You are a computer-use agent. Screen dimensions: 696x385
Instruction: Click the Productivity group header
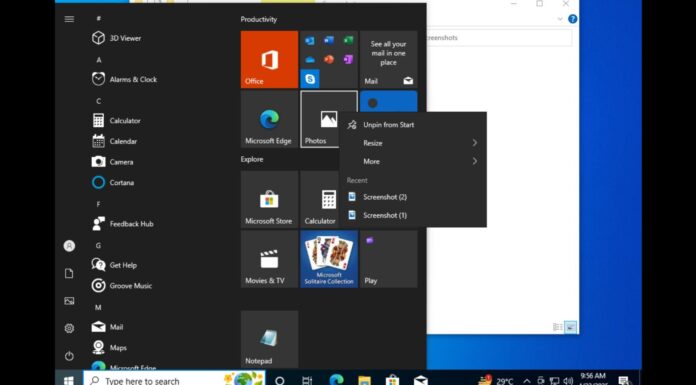coord(259,20)
